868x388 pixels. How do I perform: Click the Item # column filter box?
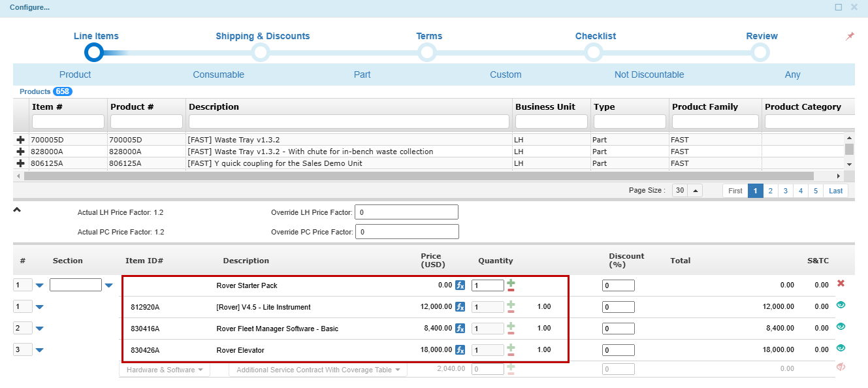point(68,121)
